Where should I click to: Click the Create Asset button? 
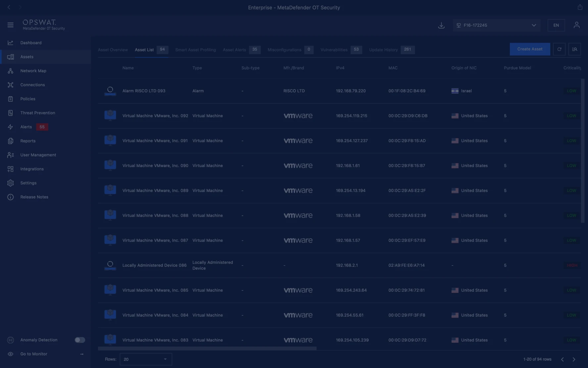point(530,49)
